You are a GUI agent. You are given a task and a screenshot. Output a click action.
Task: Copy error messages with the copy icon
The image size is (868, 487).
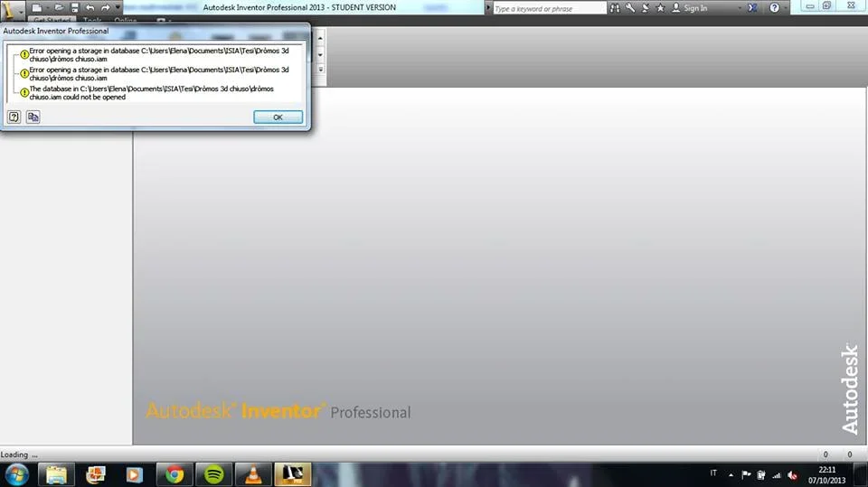click(33, 117)
